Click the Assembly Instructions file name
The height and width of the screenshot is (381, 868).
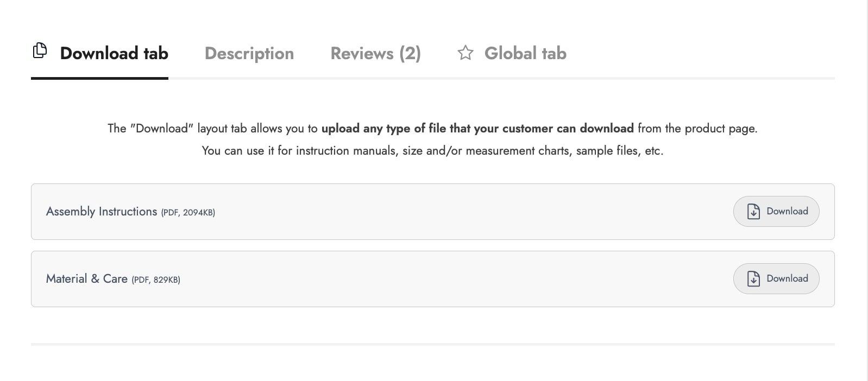pyautogui.click(x=102, y=212)
